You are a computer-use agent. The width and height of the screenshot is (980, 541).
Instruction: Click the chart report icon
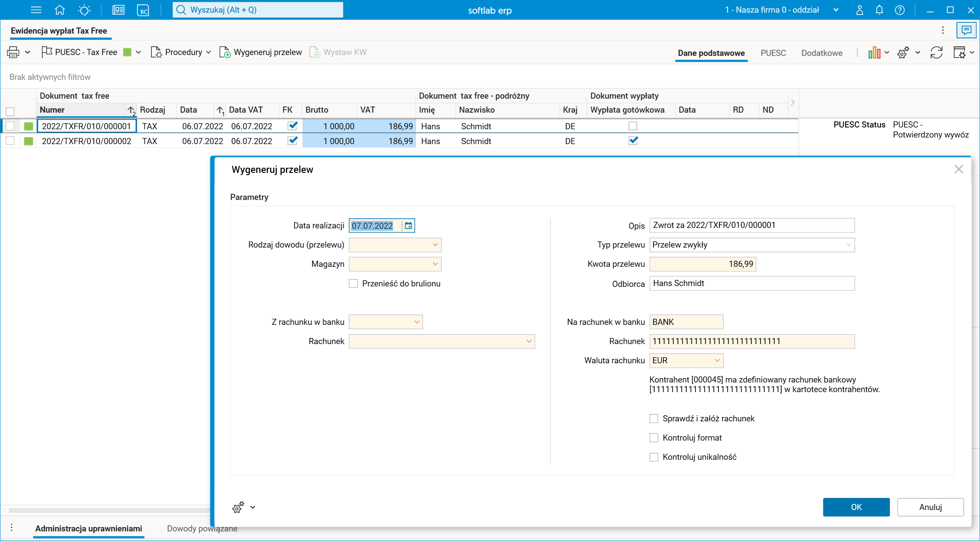(x=874, y=53)
